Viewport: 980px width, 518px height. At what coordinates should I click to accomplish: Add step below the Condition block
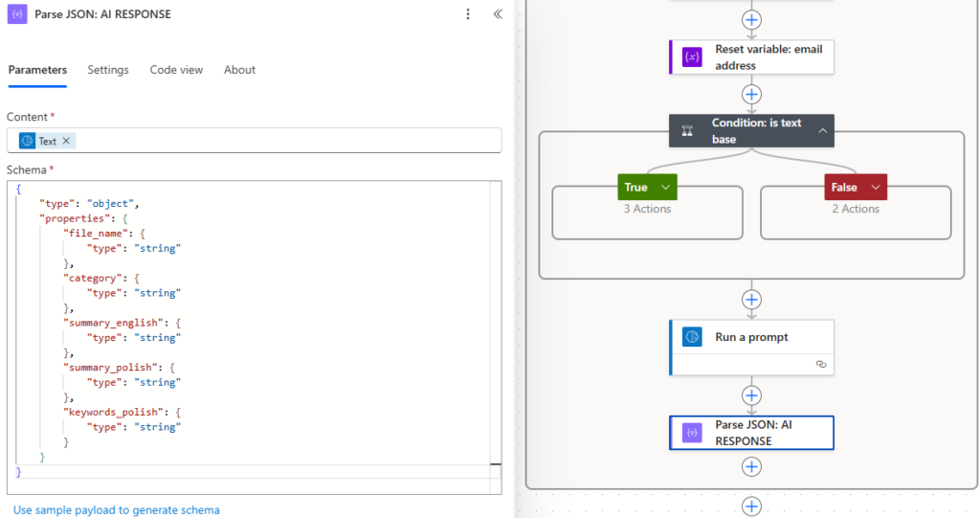point(751,299)
